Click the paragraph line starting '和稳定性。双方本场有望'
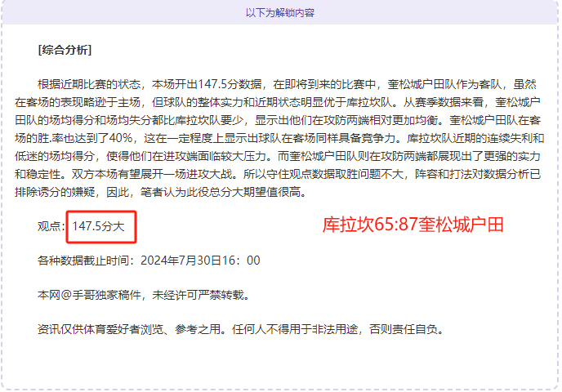 click(x=278, y=174)
